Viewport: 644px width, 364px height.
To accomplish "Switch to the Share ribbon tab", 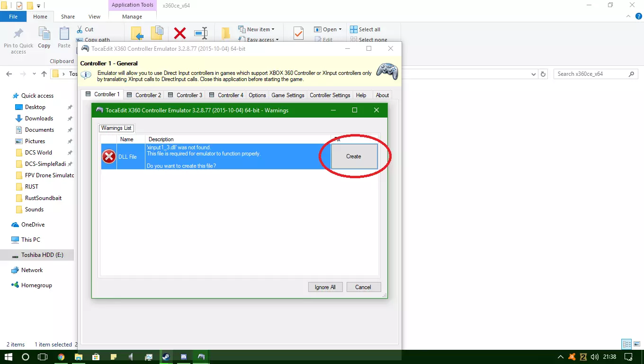I will pyautogui.click(x=68, y=17).
